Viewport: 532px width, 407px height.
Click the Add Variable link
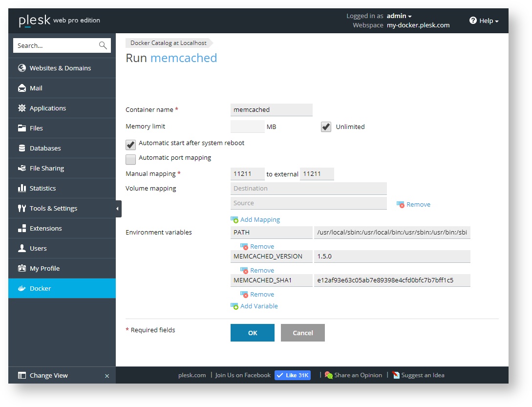(258, 306)
